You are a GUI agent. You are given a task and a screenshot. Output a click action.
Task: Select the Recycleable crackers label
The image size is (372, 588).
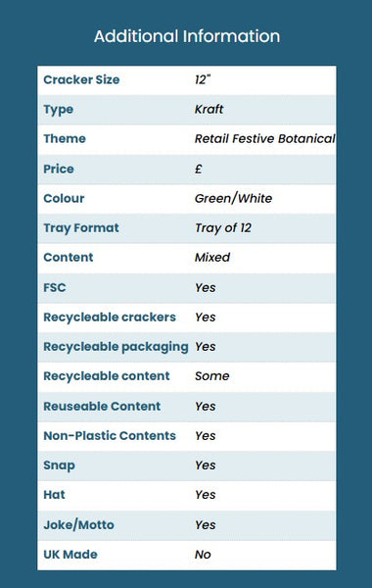click(x=110, y=318)
